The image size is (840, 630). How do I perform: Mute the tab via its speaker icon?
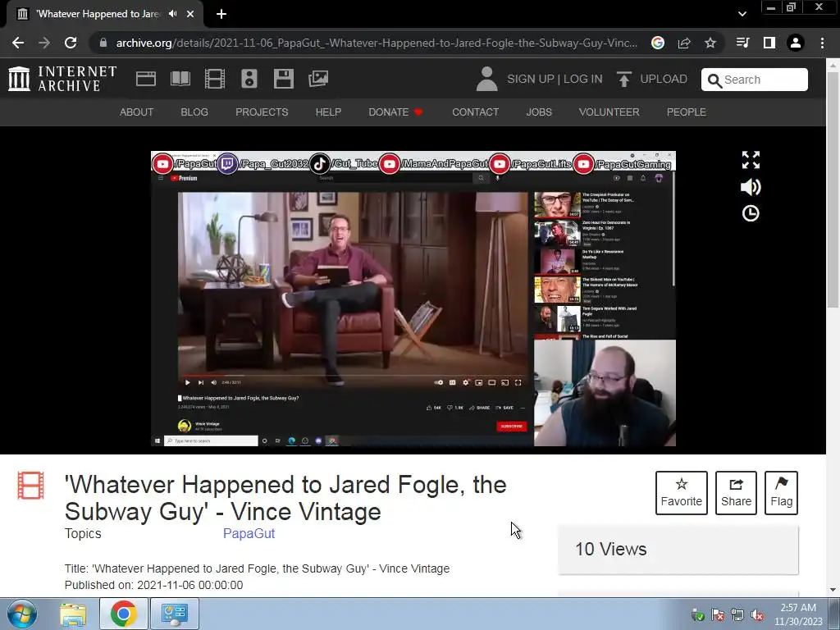172,14
